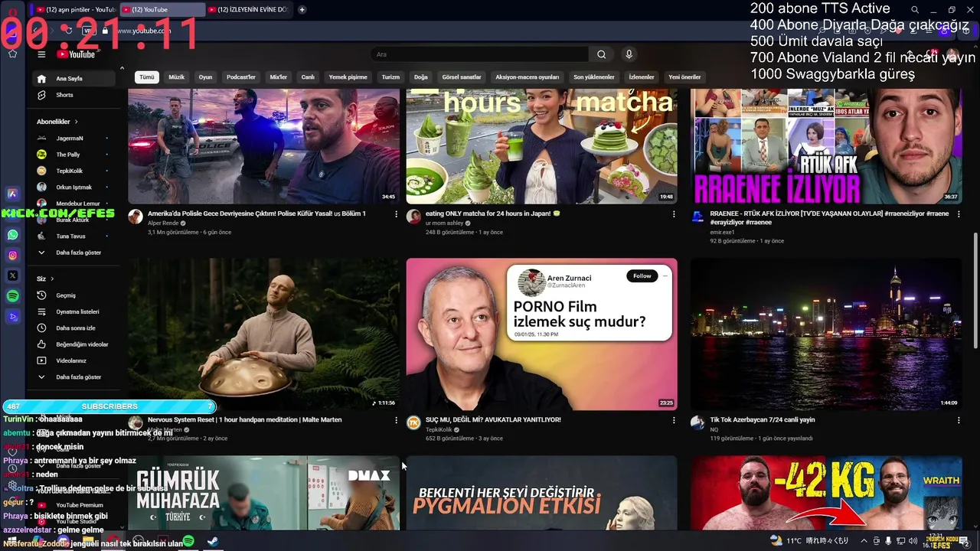Image resolution: width=980 pixels, height=551 pixels.
Task: Click the YouTube Ara search field
Action: pos(479,54)
